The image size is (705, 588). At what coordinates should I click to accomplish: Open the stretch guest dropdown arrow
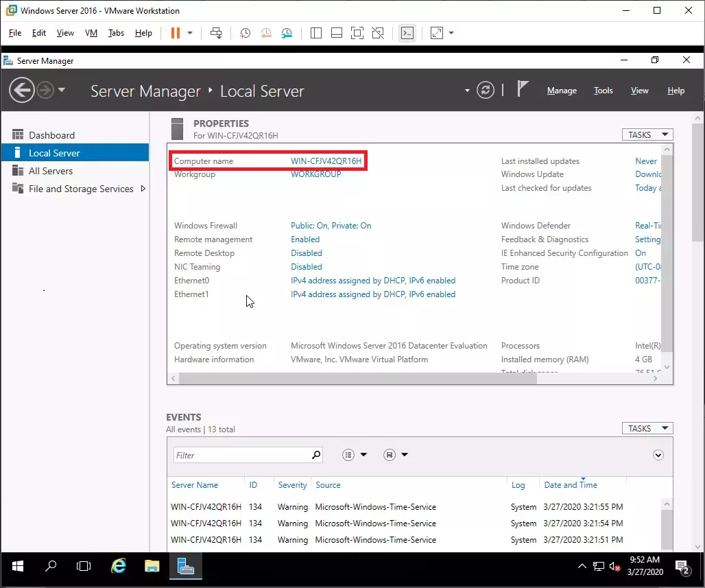click(451, 33)
